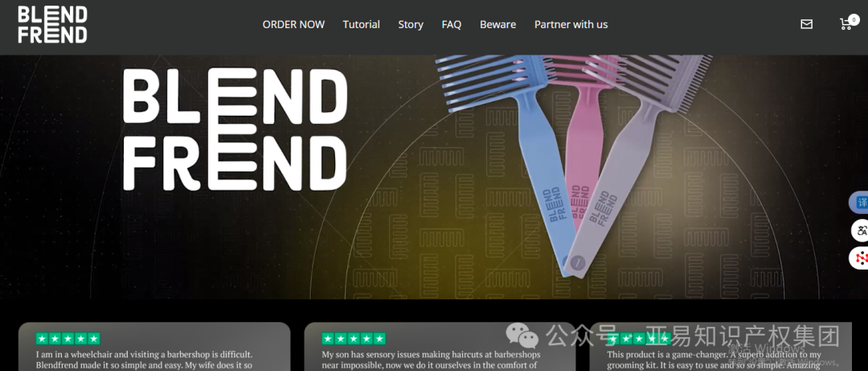
Task: Open the Tutorial page
Action: tap(361, 24)
